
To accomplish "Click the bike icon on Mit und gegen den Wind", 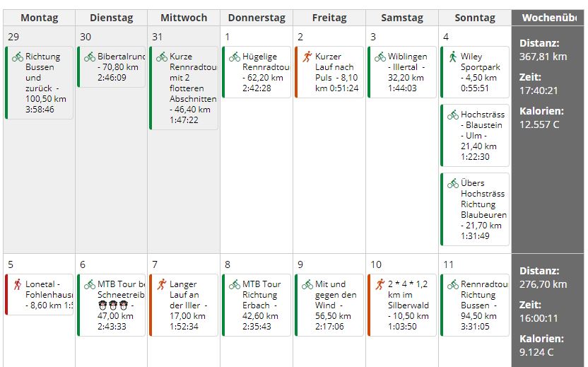I will point(307,284).
